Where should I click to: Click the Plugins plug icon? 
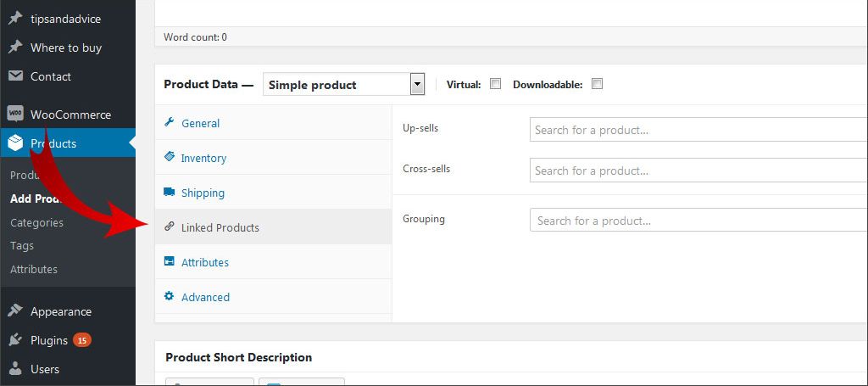[x=15, y=340]
